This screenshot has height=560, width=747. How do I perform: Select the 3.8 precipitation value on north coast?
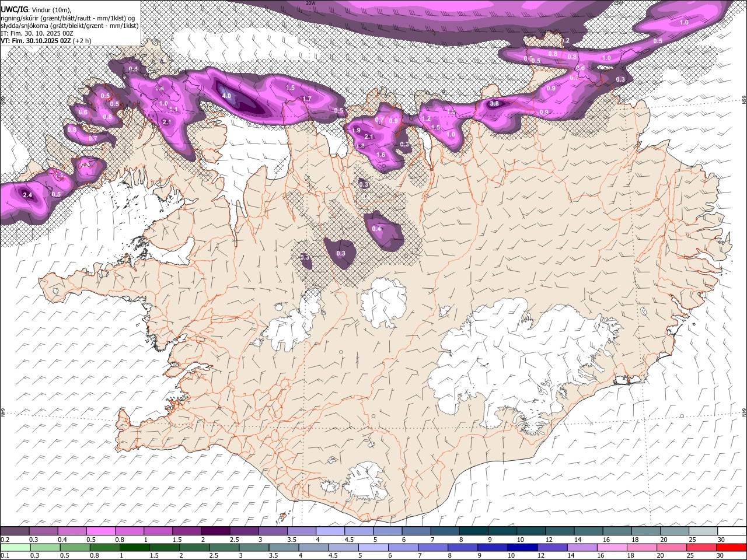coord(494,103)
